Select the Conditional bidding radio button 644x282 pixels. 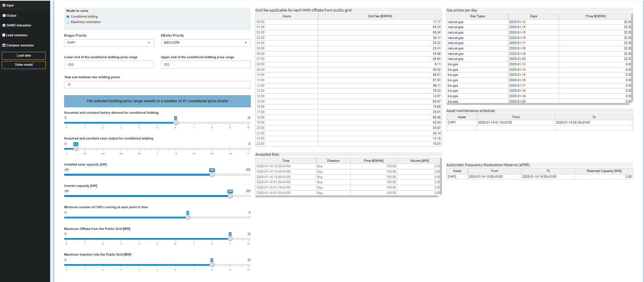(68, 17)
